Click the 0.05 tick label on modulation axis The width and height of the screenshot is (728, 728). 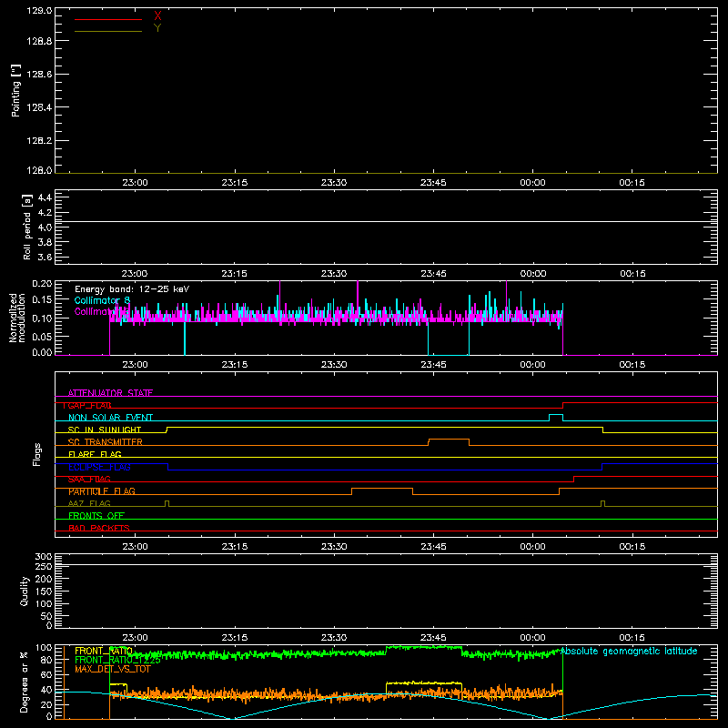pos(42,337)
